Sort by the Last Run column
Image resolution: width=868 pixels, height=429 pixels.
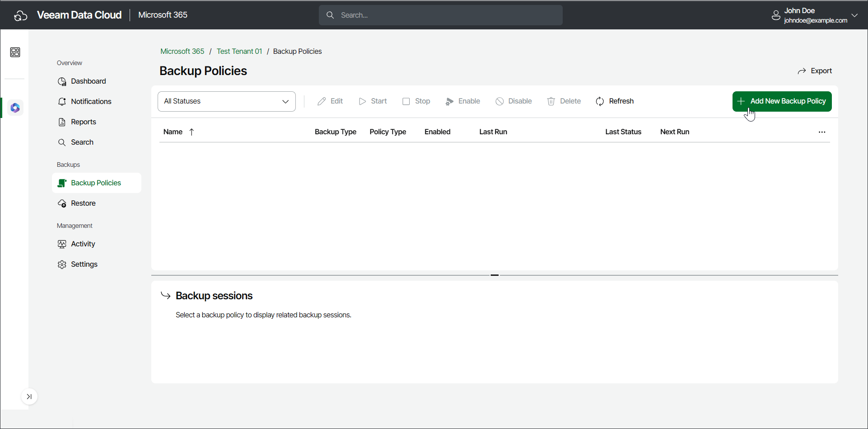[493, 132]
